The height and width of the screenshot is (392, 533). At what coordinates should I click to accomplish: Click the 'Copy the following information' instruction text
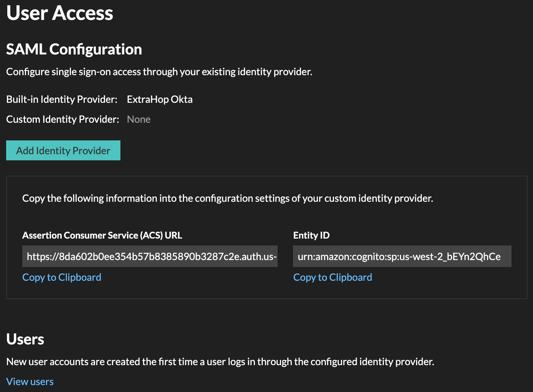coord(228,198)
